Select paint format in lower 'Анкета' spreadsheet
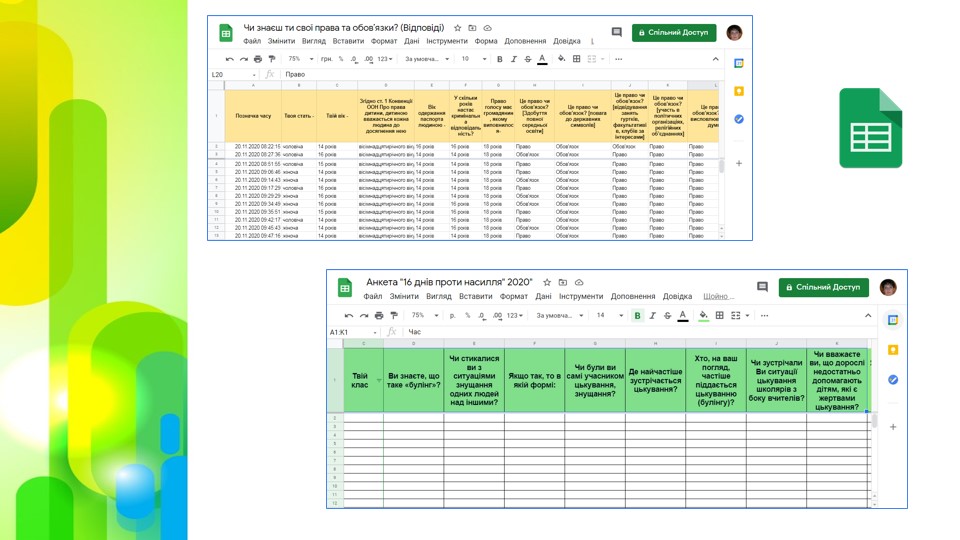 pyautogui.click(x=394, y=316)
